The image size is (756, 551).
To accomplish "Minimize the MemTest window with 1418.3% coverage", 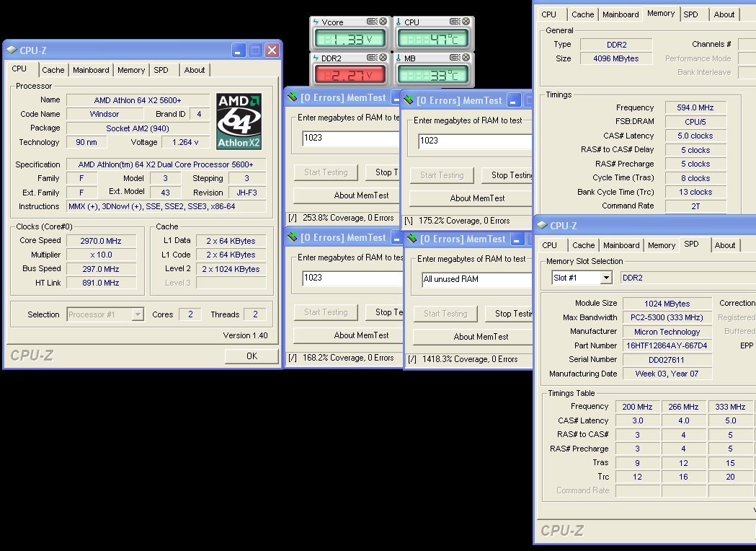I will 517,239.
